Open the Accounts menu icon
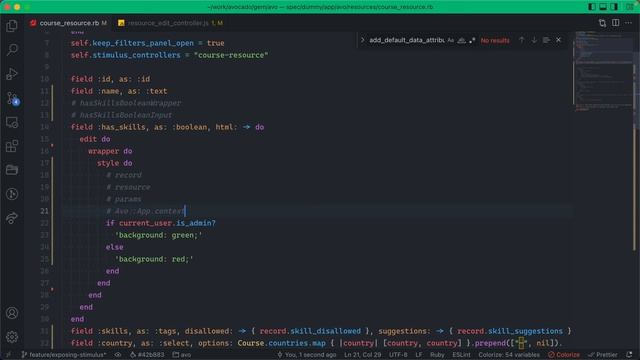 12,313
